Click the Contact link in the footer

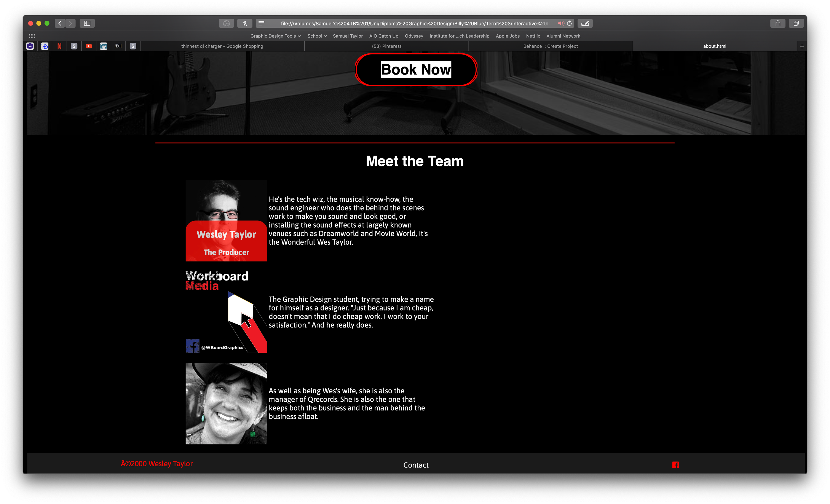tap(416, 465)
